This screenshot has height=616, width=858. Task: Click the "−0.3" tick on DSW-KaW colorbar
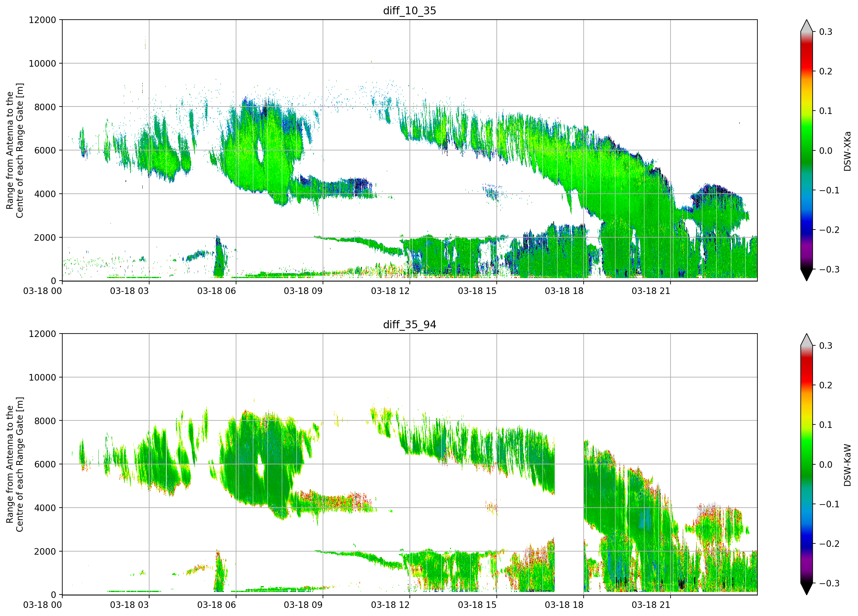[829, 584]
